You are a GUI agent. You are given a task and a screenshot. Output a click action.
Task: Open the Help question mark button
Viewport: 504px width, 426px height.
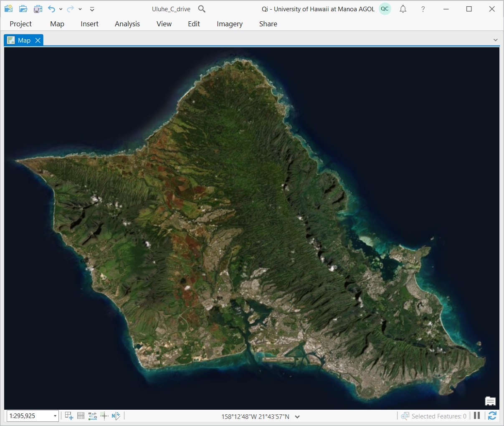click(x=423, y=9)
